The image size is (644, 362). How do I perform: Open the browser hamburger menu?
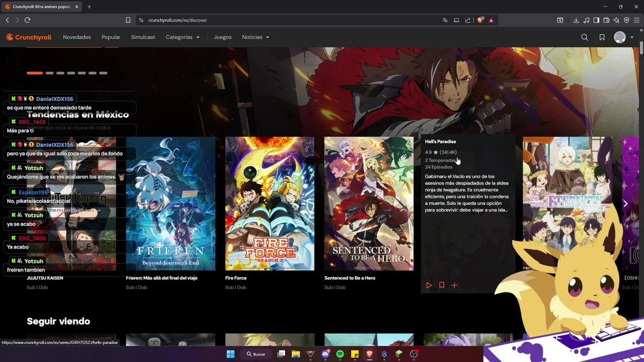(x=637, y=20)
